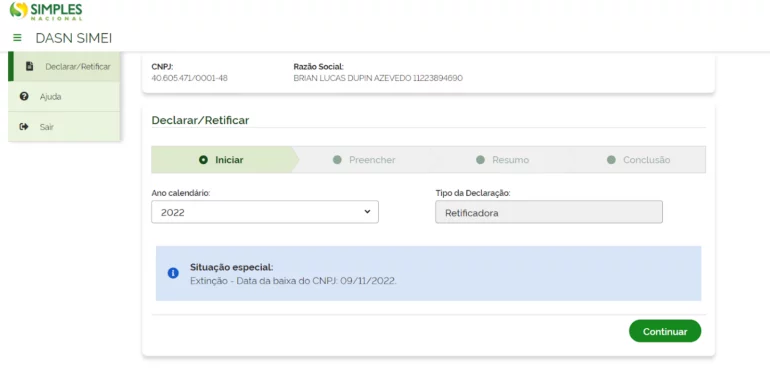Image resolution: width=770 pixels, height=370 pixels.
Task: Open the hamburger menu icon
Action: (17, 38)
